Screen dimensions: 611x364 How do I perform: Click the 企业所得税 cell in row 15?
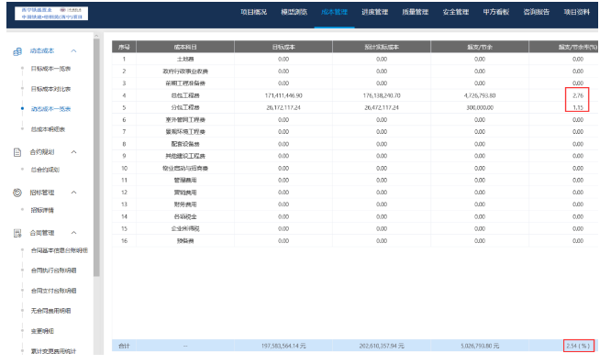click(x=185, y=229)
